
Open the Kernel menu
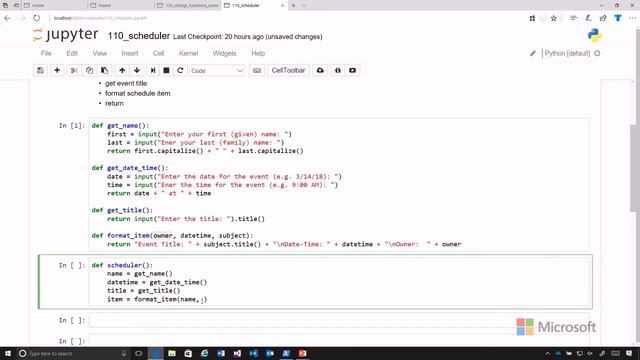click(x=188, y=53)
